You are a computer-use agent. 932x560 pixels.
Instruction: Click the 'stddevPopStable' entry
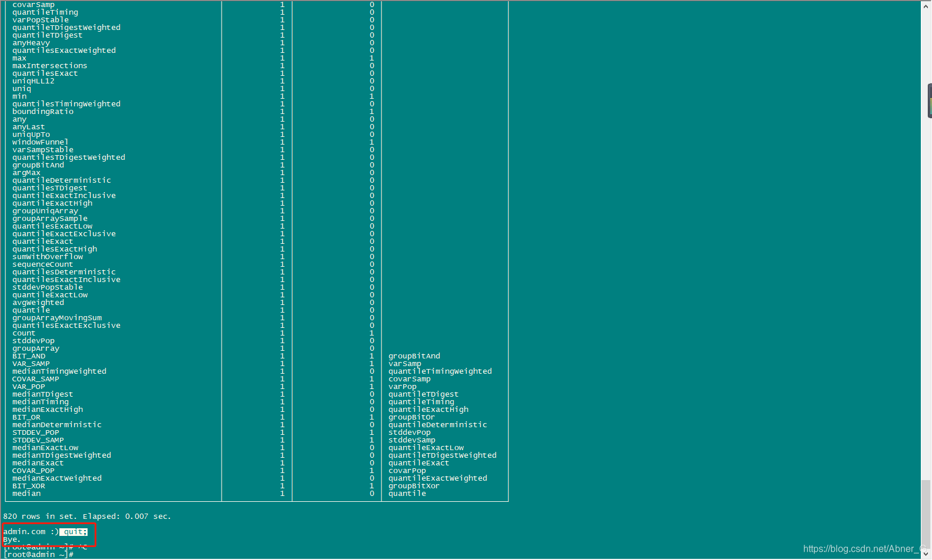48,287
